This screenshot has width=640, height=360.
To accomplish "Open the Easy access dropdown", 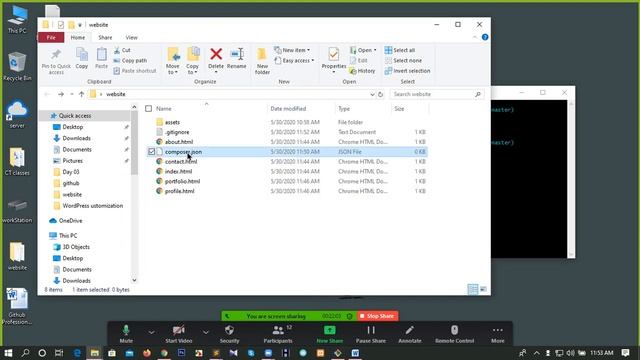I will coord(294,60).
